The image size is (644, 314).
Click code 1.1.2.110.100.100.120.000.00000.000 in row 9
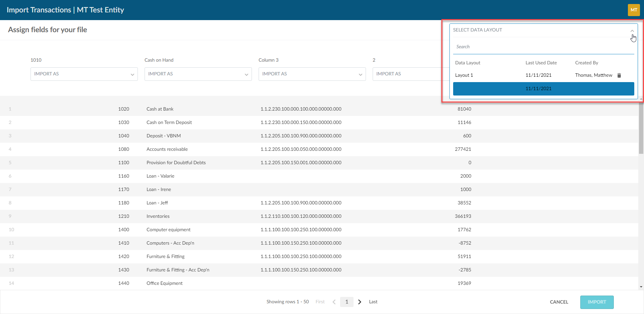click(x=301, y=216)
